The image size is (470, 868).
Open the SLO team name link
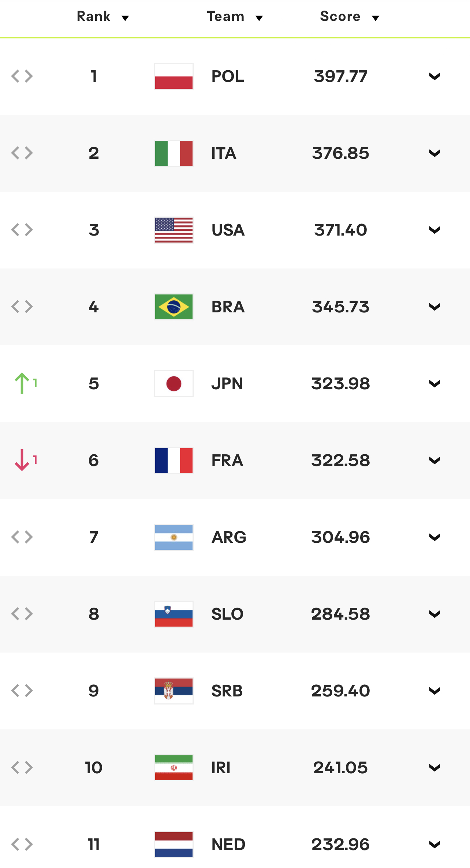(x=227, y=614)
